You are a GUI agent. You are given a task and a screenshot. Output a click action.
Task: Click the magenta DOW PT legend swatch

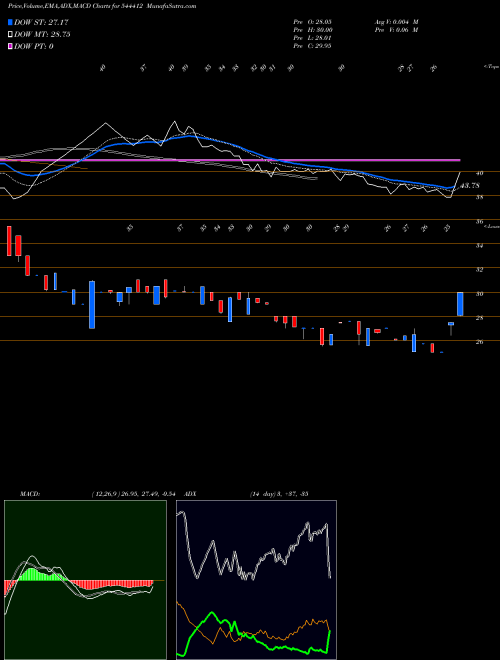(x=10, y=46)
